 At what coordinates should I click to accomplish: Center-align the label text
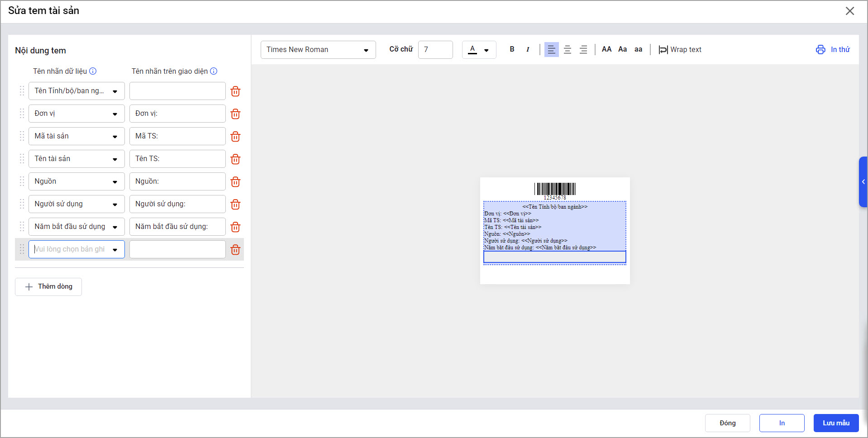click(568, 49)
